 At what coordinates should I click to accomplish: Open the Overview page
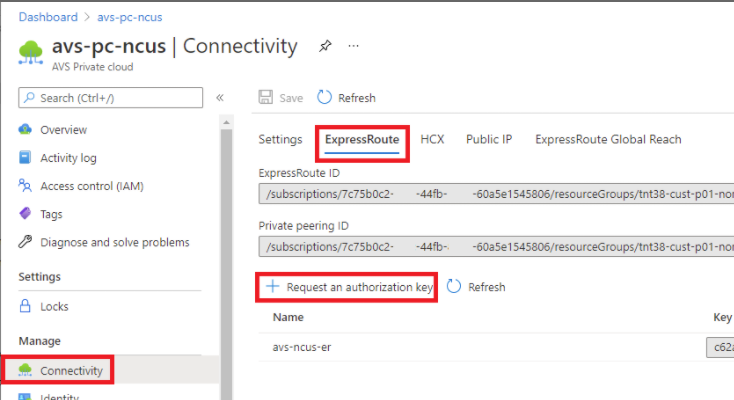click(63, 130)
